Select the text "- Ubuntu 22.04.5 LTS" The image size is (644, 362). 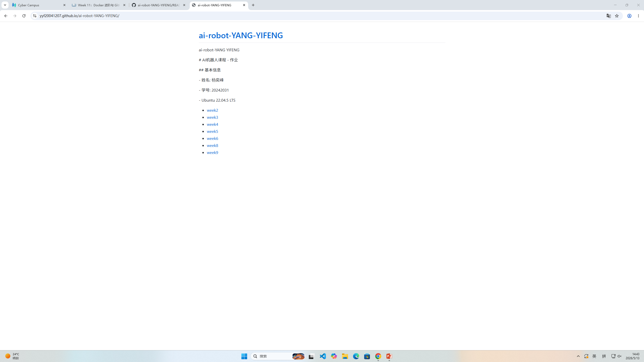(217, 100)
